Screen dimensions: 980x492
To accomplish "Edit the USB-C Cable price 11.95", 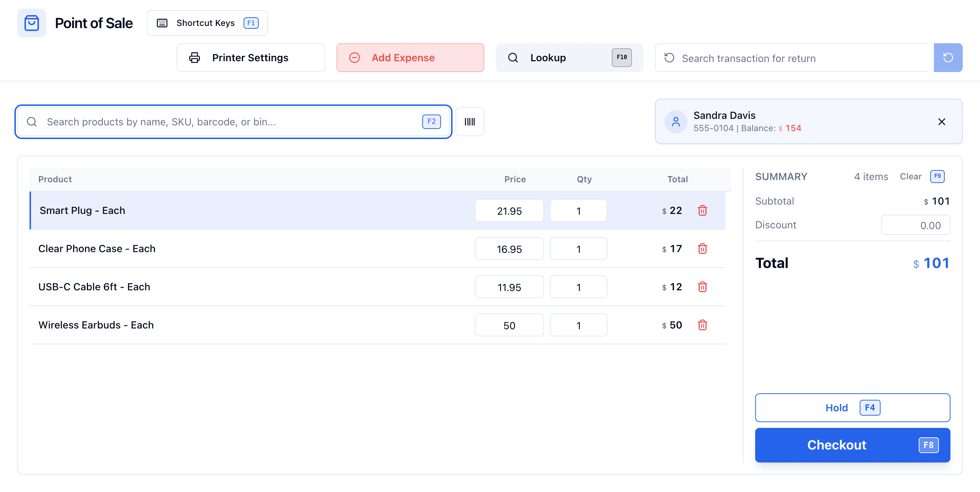I will coord(509,287).
